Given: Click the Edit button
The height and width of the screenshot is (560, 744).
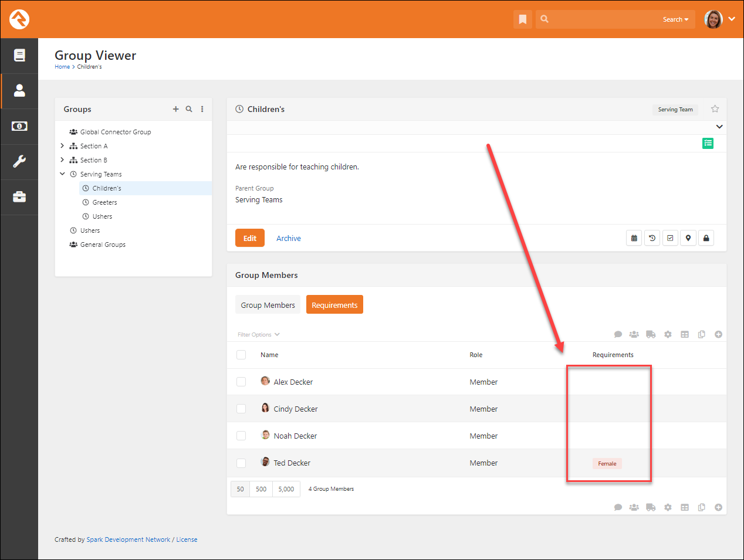Looking at the screenshot, I should 249,237.
